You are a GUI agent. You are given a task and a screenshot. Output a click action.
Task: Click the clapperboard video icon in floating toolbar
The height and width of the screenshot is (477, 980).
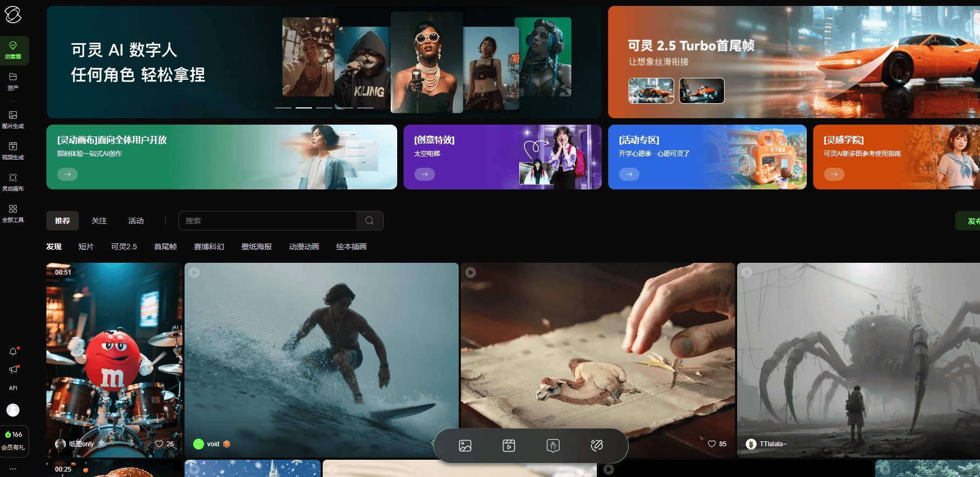509,446
